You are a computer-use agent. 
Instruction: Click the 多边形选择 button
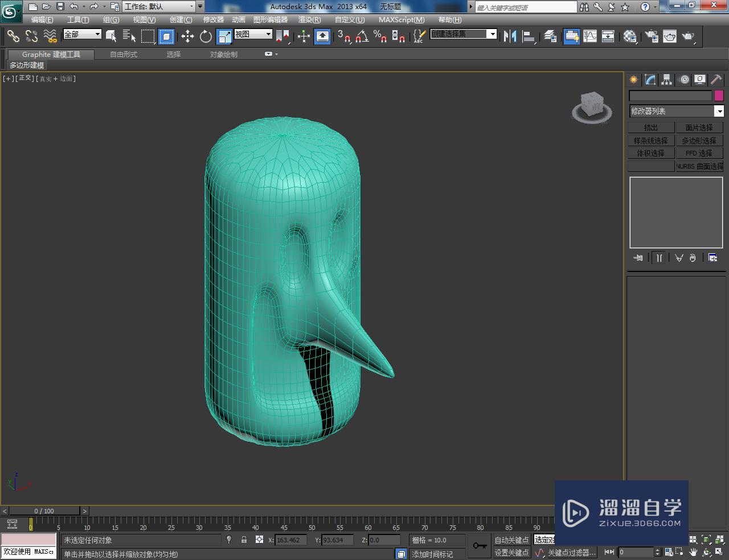699,141
